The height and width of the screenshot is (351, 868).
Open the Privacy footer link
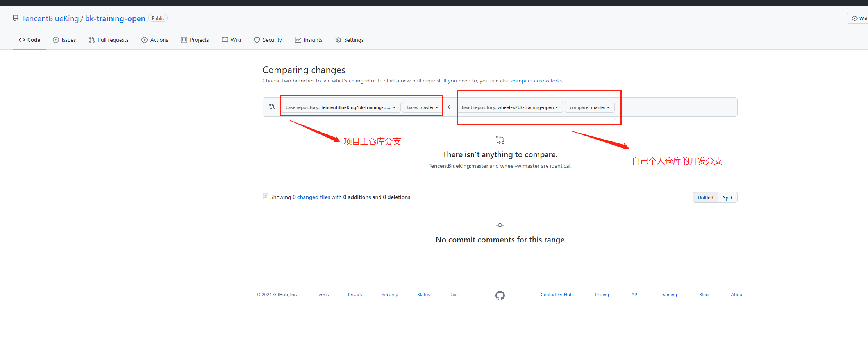pyautogui.click(x=355, y=295)
